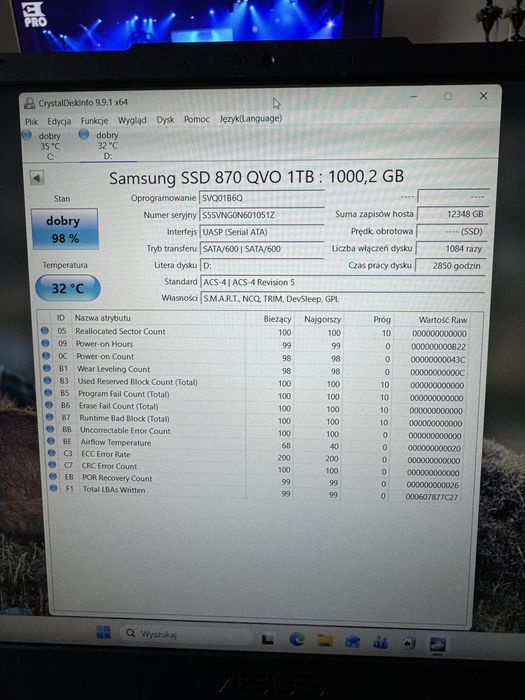Click the raw value 00000000043C
Image resolution: width=525 pixels, height=700 pixels.
[x=438, y=359]
